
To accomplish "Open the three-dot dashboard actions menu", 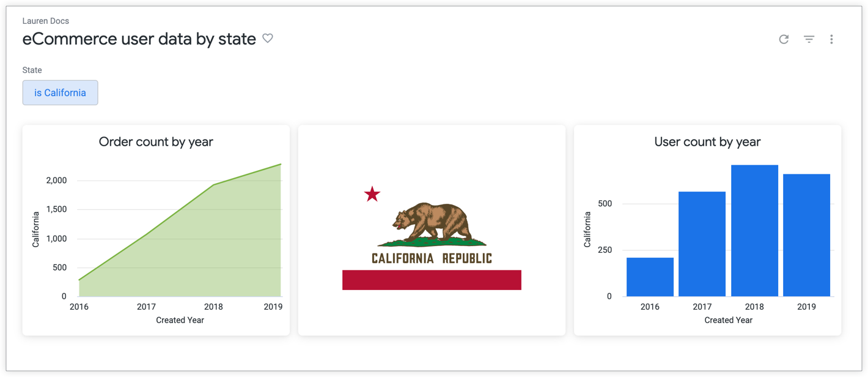I will 831,39.
